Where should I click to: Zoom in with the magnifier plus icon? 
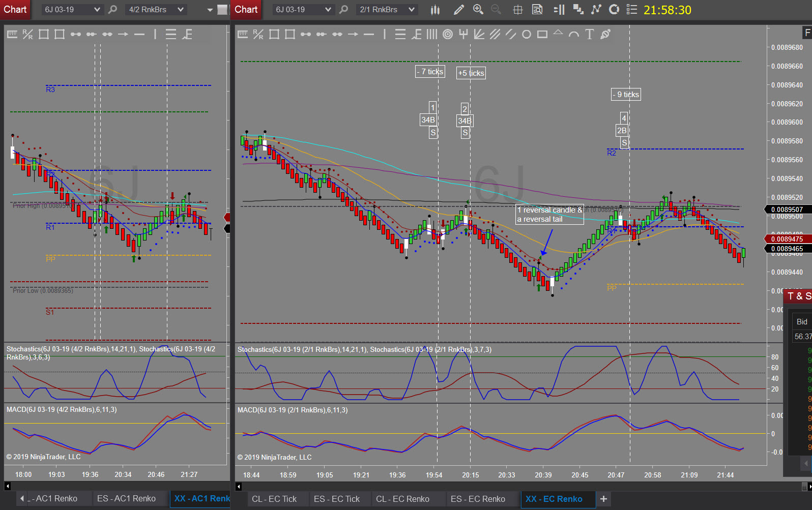coord(478,10)
